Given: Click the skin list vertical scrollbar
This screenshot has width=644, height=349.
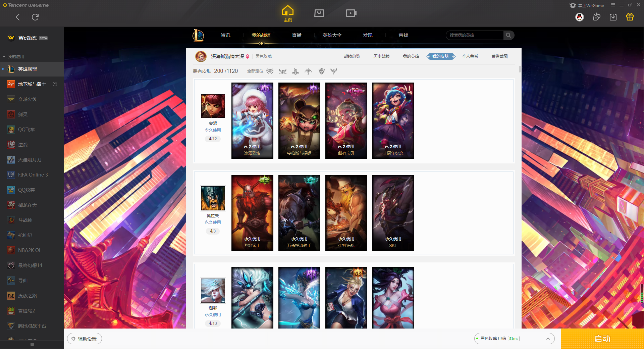Looking at the screenshot, I should click(x=520, y=69).
